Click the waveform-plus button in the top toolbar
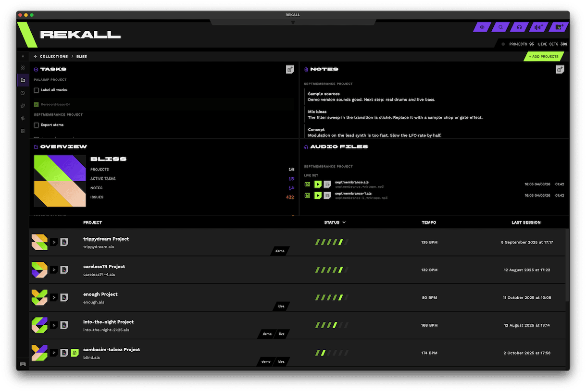This screenshot has width=586, height=392. pyautogui.click(x=539, y=27)
